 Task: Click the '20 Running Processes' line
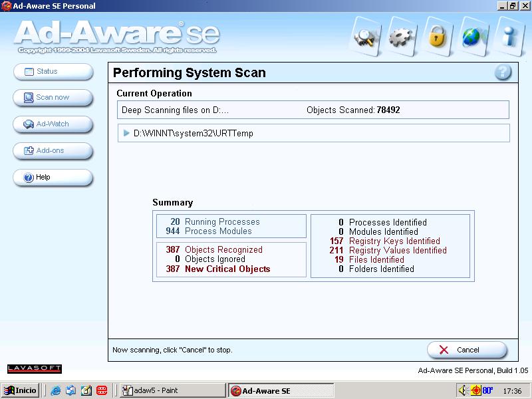[x=215, y=221]
